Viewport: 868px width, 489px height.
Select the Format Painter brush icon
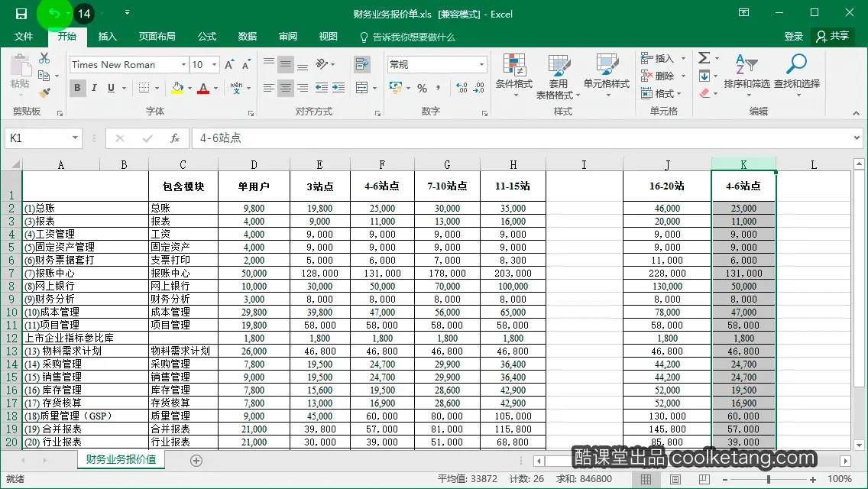(44, 92)
